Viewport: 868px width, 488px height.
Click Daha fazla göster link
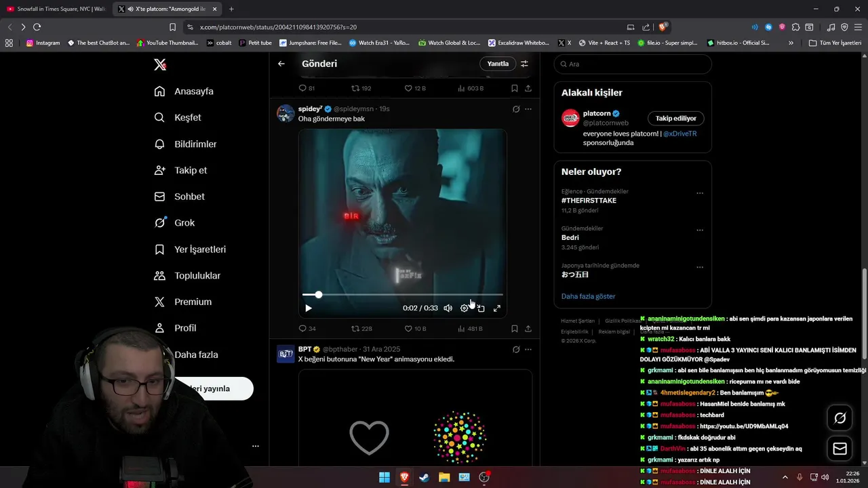click(x=589, y=296)
